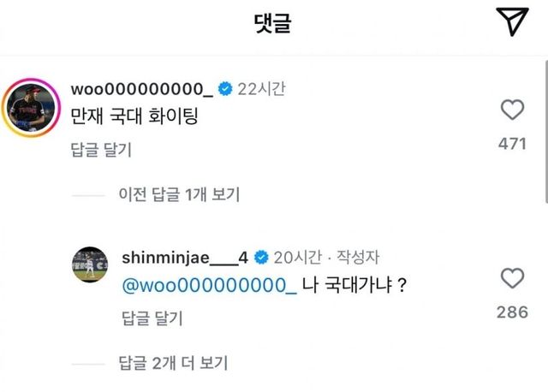Expand '답글 2개 더 보기' more replies

[x=171, y=362]
